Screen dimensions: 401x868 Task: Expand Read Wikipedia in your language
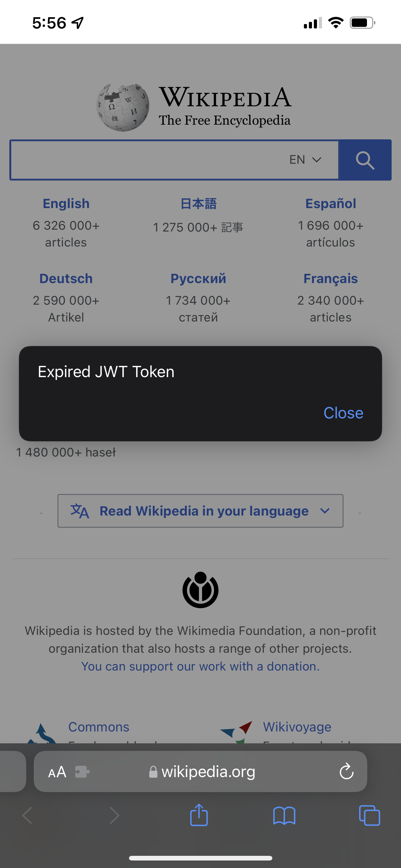click(x=200, y=511)
